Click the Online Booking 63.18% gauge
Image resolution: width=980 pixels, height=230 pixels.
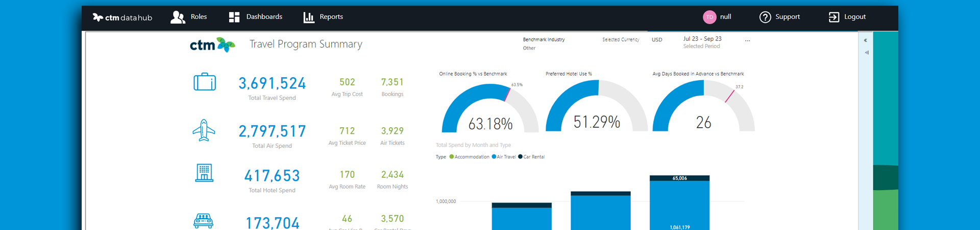point(490,108)
